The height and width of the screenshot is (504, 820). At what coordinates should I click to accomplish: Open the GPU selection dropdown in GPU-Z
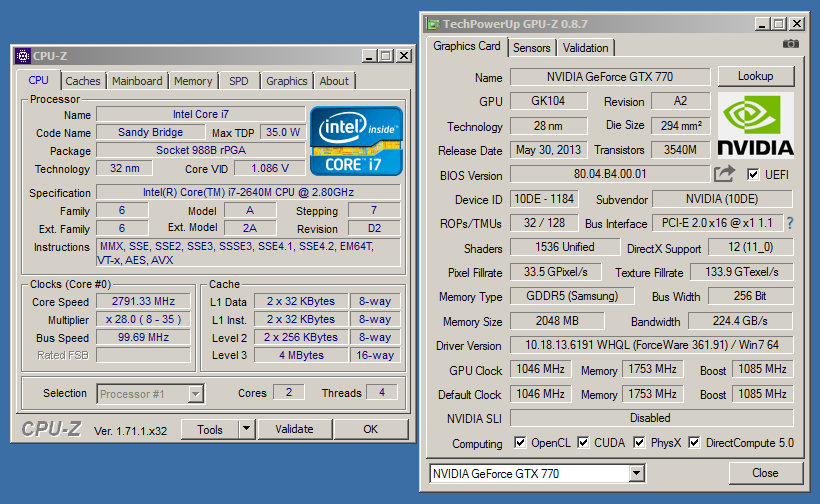coord(636,474)
